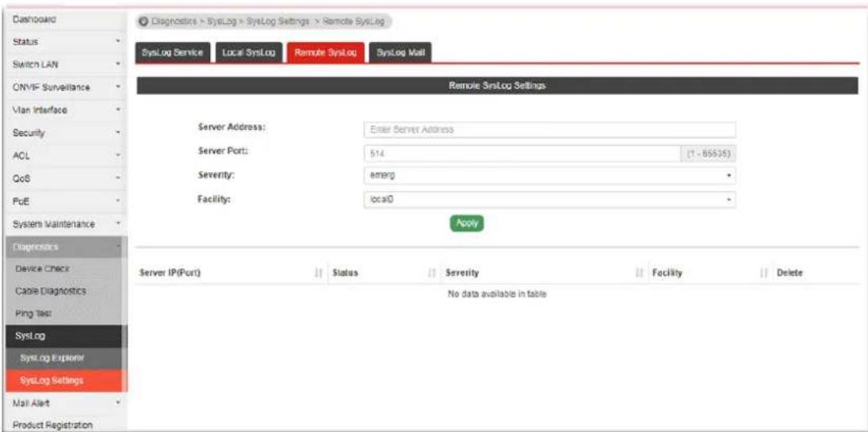Sort table by Server IP(Port) column
This screenshot has width=868, height=432.
[231, 273]
